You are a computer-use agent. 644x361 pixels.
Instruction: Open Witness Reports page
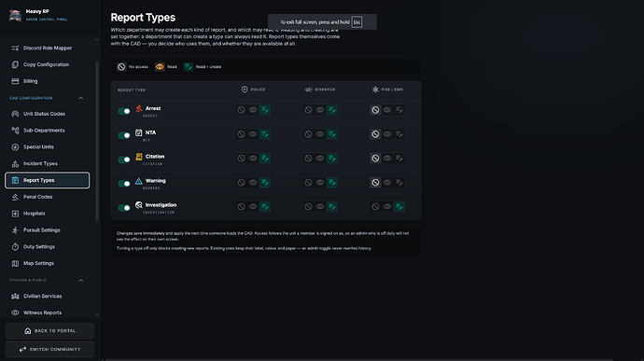pyautogui.click(x=48, y=312)
